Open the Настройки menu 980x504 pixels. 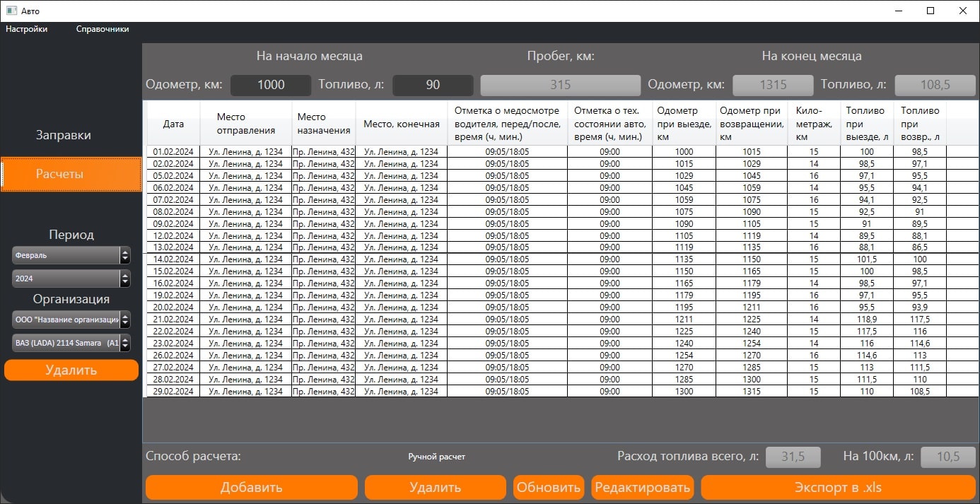[x=27, y=29]
